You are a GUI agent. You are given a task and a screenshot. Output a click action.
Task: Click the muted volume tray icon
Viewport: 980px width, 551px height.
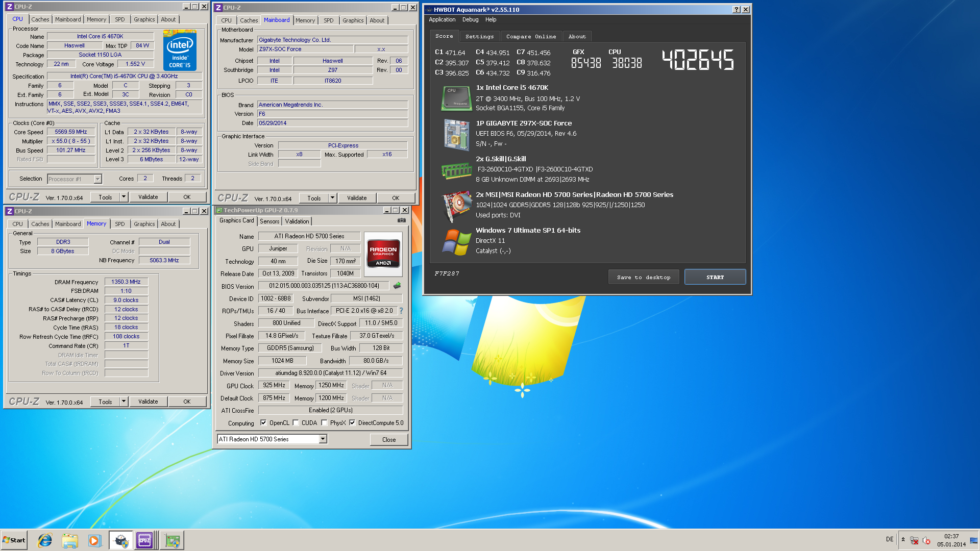coord(926,540)
